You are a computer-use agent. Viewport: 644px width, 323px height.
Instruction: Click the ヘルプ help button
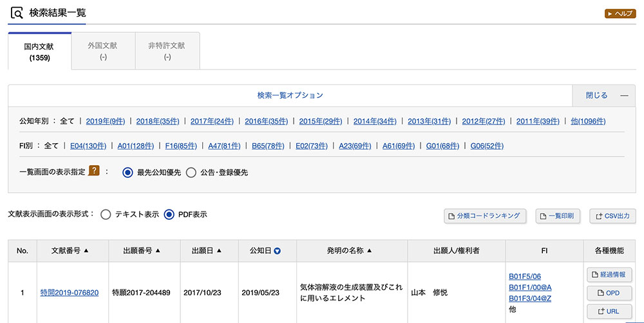620,14
